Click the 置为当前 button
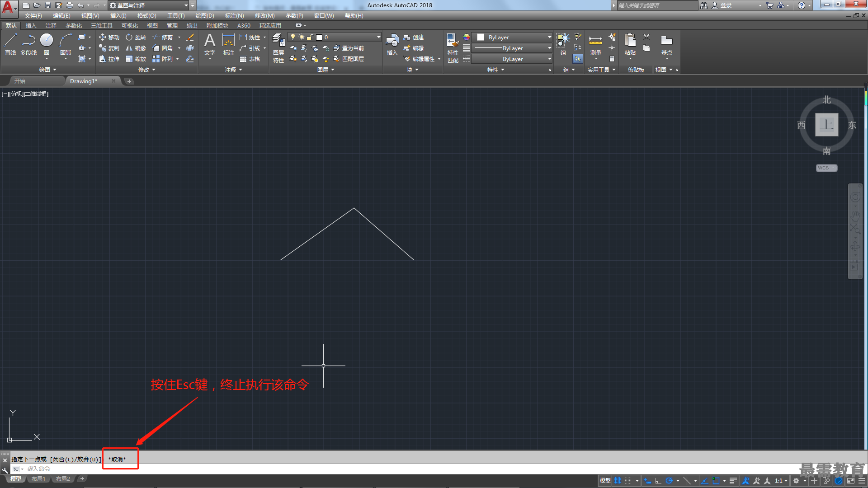Viewport: 868px width, 488px height. point(349,48)
